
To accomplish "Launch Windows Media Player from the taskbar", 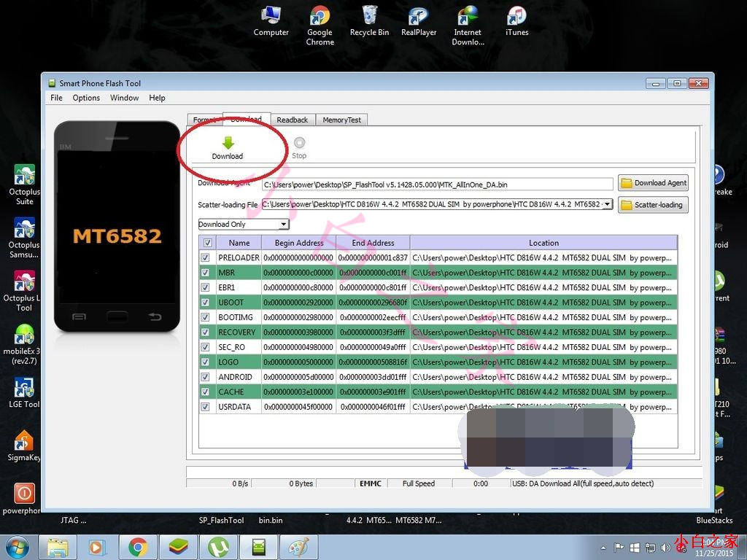I will point(97,547).
